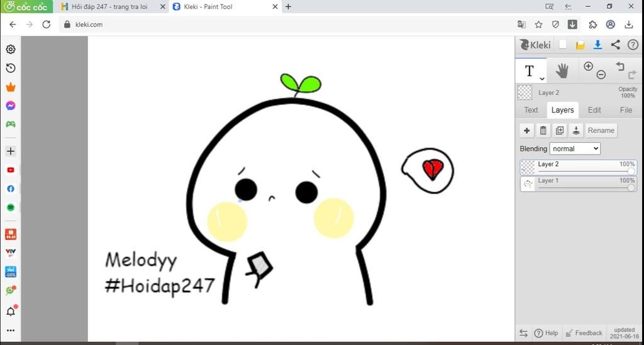Click the Layer 1 thumbnail in list
This screenshot has width=644, height=345.
pos(528,183)
